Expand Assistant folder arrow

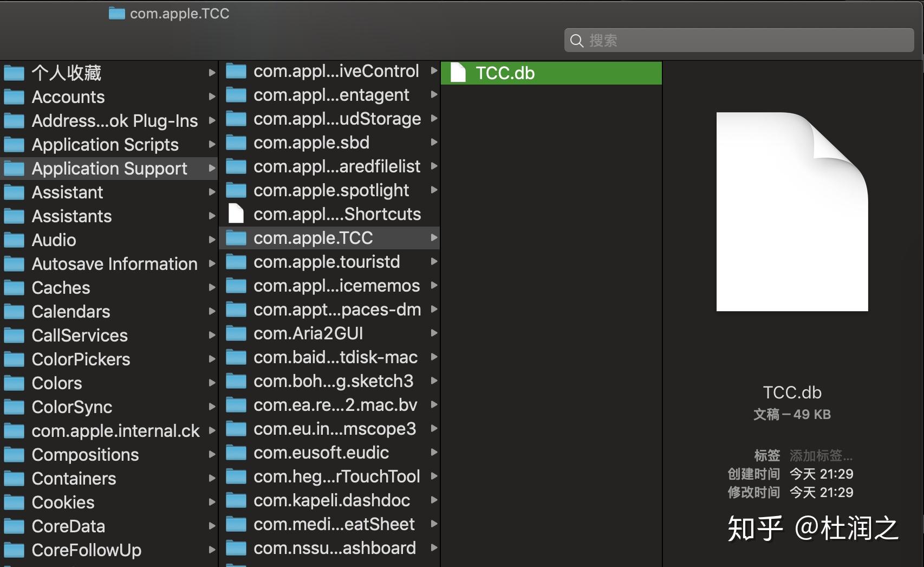212,192
